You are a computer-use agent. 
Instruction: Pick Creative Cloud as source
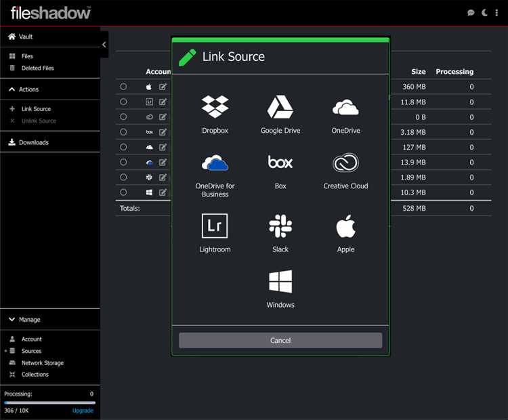click(345, 171)
